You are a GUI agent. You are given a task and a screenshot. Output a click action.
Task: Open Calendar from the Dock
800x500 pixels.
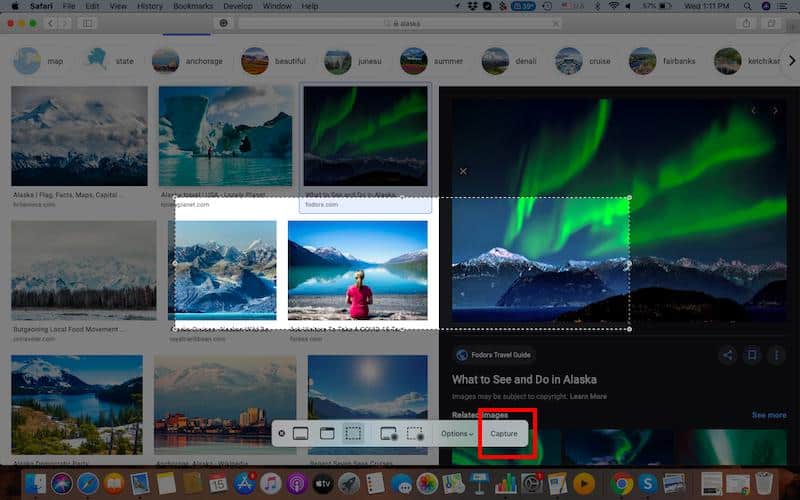(218, 483)
